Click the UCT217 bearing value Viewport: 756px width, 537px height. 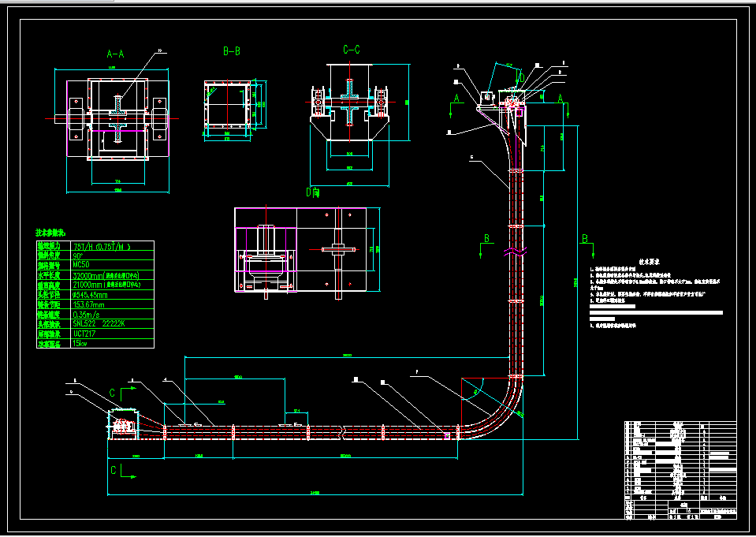click(x=83, y=334)
